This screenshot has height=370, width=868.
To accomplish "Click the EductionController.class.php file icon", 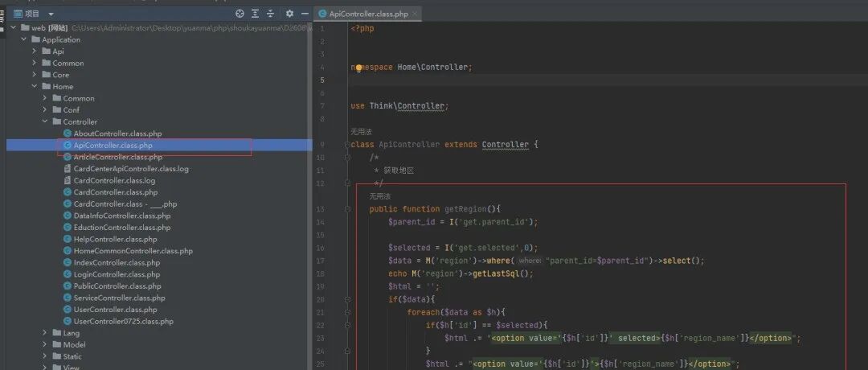I will click(x=68, y=227).
